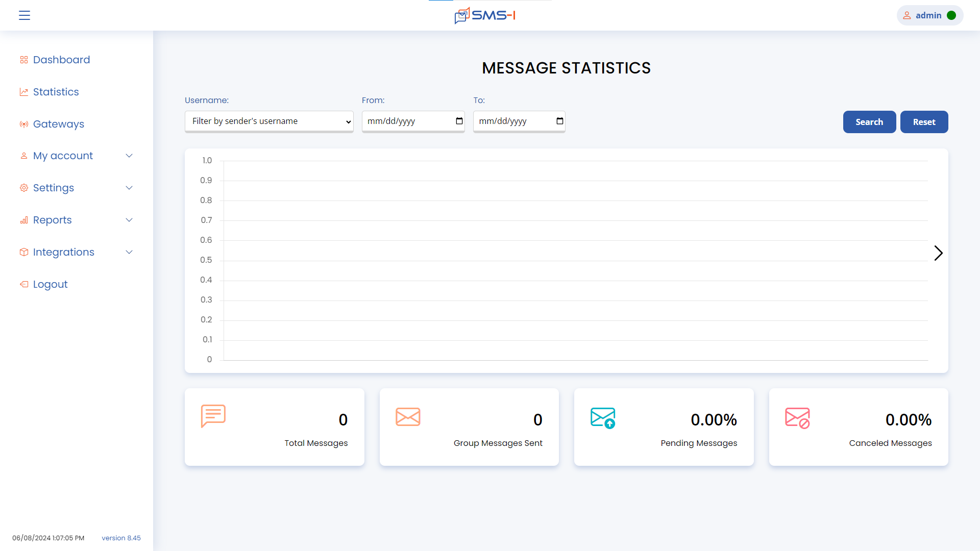Viewport: 980px width, 551px height.
Task: Click the From: label
Action: pos(373,100)
